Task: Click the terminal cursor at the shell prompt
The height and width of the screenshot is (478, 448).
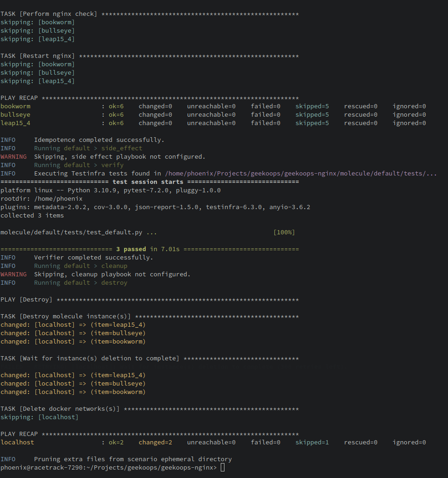Action: pos(223,467)
